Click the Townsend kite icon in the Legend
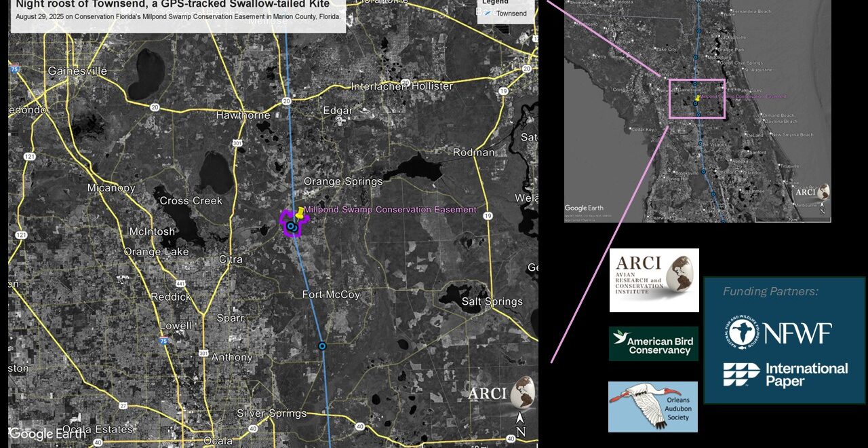Image resolution: width=868 pixels, height=448 pixels. [x=488, y=14]
